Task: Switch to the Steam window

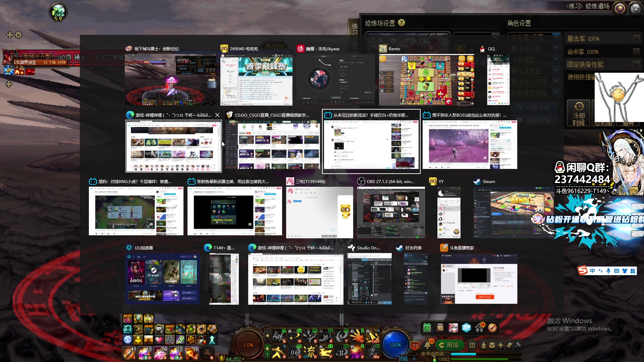Action: click(x=514, y=213)
